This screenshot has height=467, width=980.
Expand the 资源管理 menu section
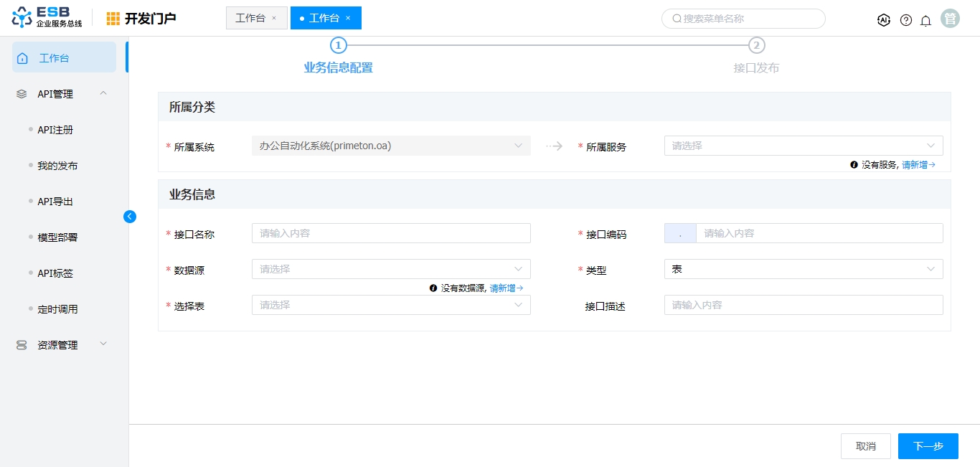click(x=103, y=344)
